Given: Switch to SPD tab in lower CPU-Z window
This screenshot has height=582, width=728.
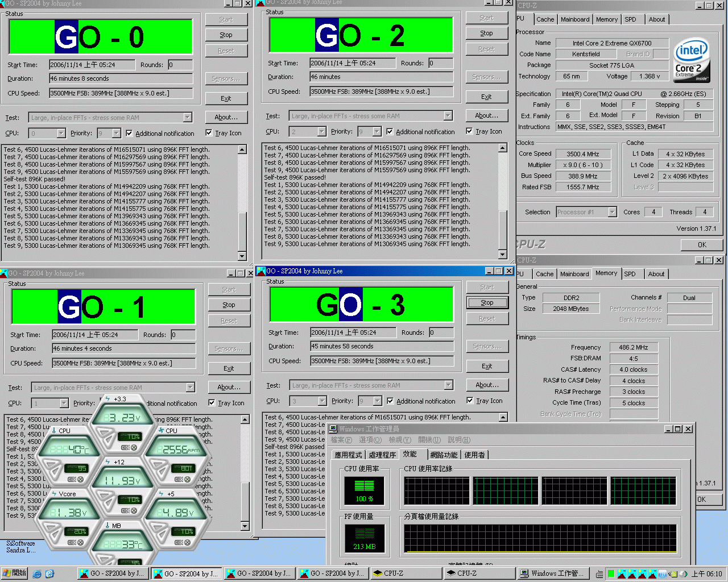Looking at the screenshot, I should (x=630, y=274).
